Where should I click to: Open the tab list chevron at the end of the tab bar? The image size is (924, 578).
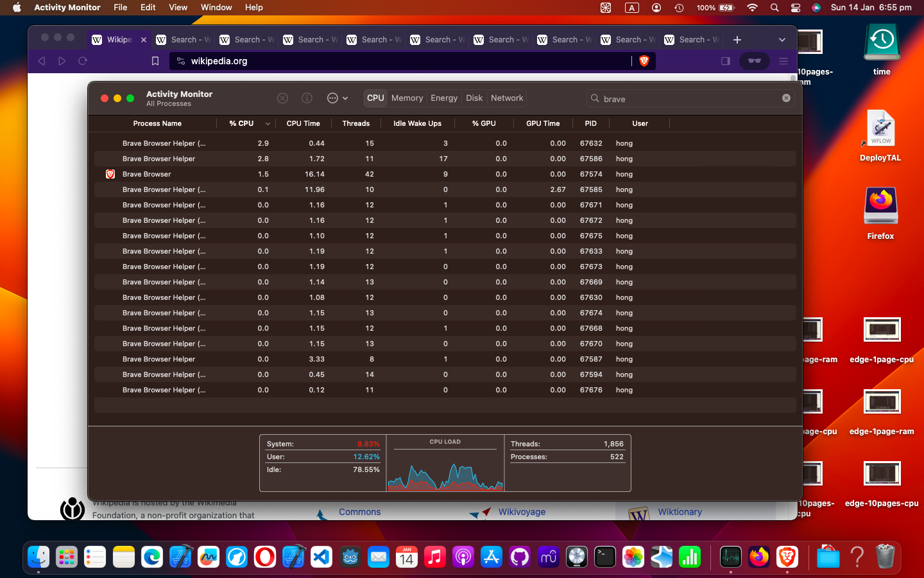click(782, 39)
